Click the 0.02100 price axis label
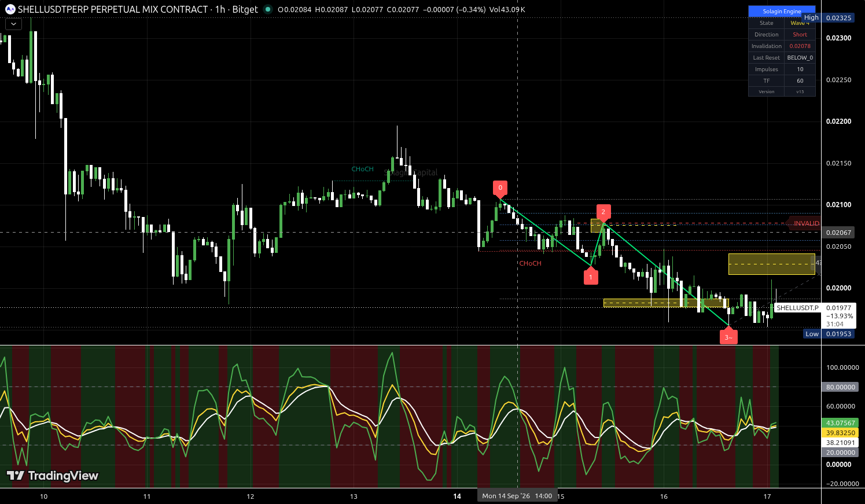Image resolution: width=865 pixels, height=504 pixels. (x=838, y=205)
